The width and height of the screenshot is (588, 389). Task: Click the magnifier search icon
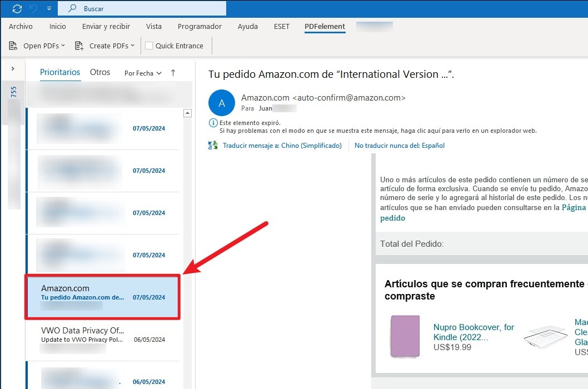pyautogui.click(x=72, y=8)
